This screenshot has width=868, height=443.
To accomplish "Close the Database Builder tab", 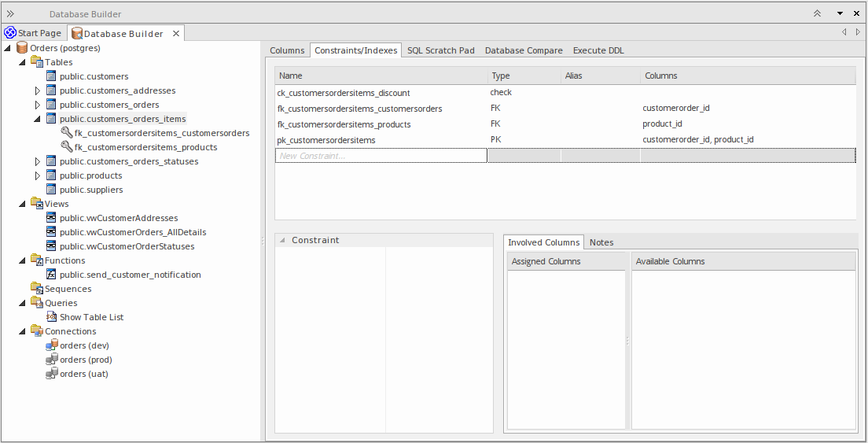I will (176, 34).
